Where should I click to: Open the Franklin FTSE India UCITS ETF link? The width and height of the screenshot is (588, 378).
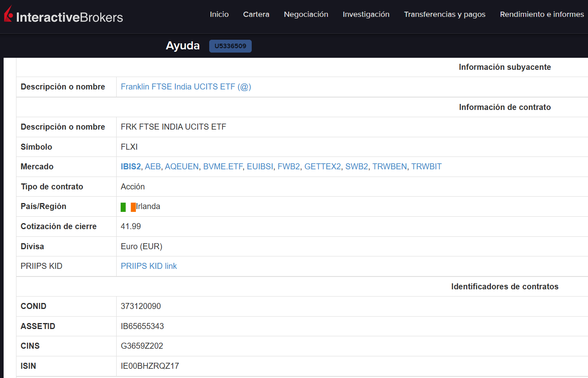[186, 87]
